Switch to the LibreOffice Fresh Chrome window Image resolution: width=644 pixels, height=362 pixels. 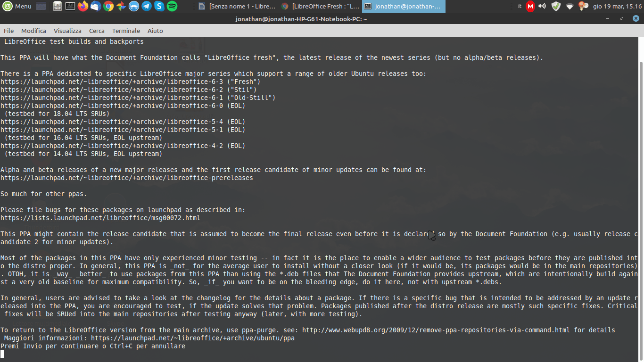320,6
